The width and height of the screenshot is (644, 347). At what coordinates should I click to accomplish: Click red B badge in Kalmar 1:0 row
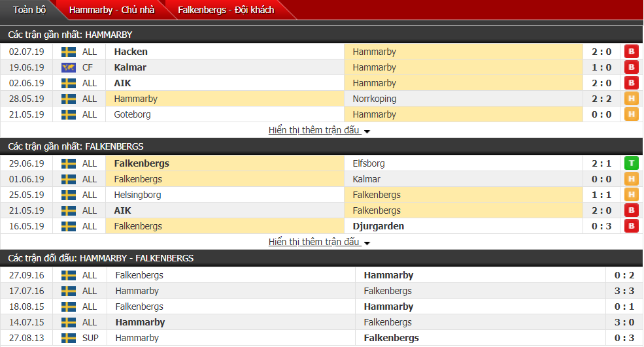[632, 67]
